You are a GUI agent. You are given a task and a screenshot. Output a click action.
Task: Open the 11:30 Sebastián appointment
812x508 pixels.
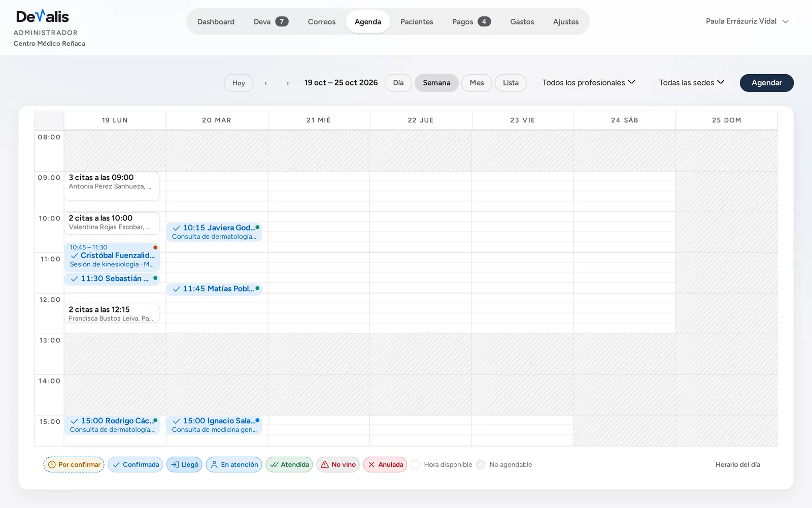pos(112,279)
